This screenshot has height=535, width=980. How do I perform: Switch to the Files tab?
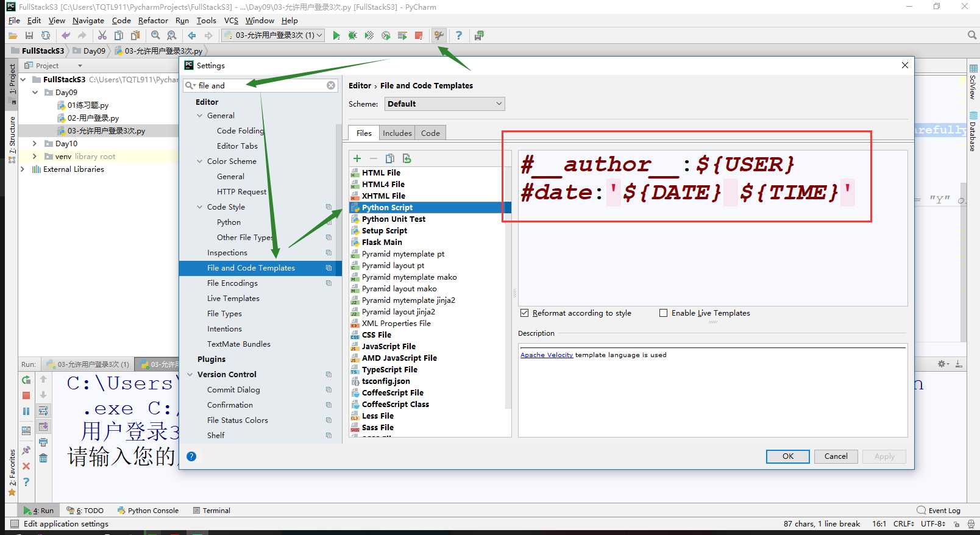364,133
